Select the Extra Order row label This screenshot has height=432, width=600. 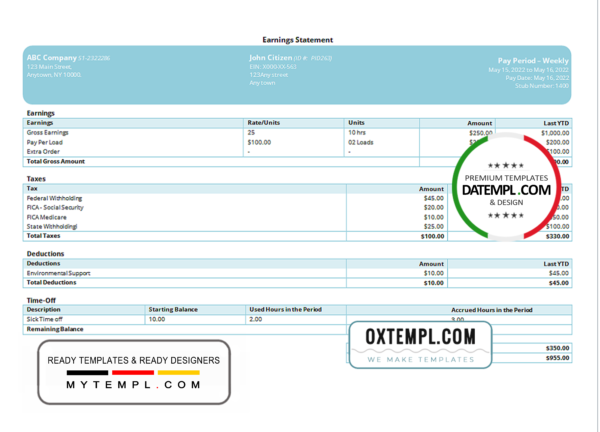click(x=43, y=152)
